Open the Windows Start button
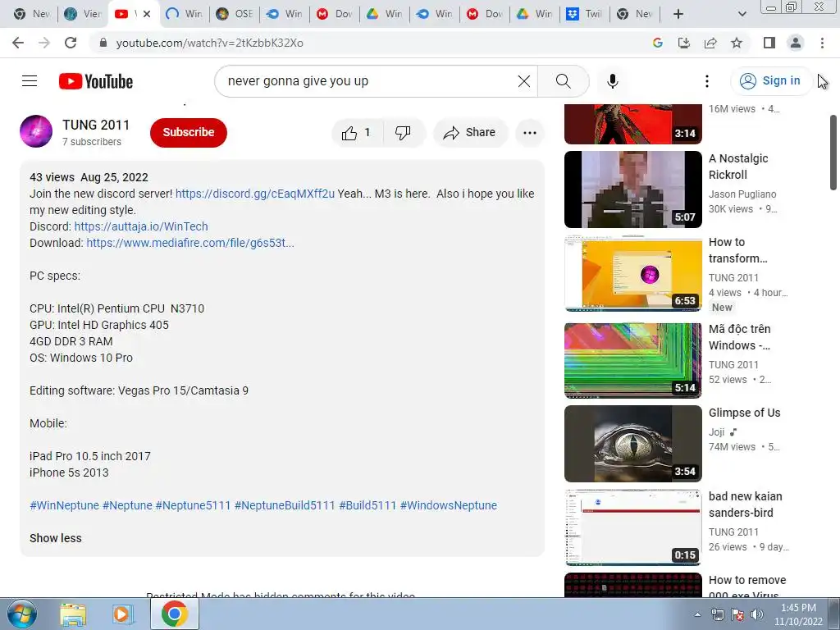The image size is (840, 630). (21, 614)
